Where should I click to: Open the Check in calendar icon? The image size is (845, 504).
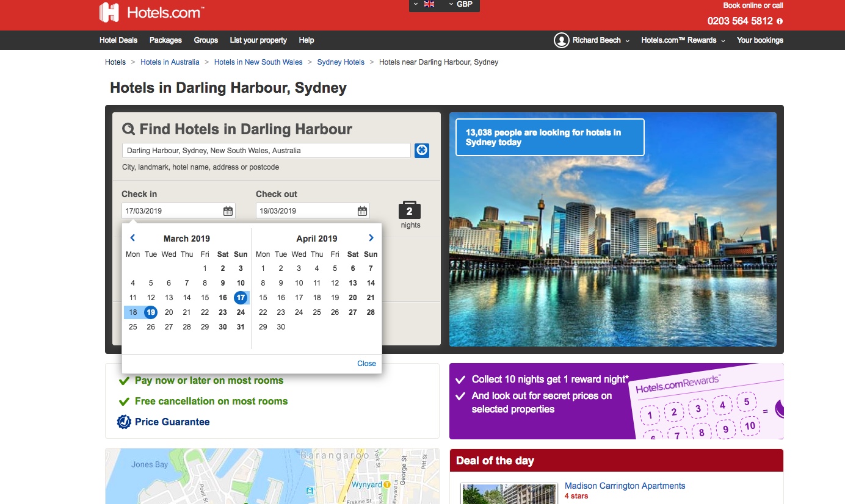point(228,211)
